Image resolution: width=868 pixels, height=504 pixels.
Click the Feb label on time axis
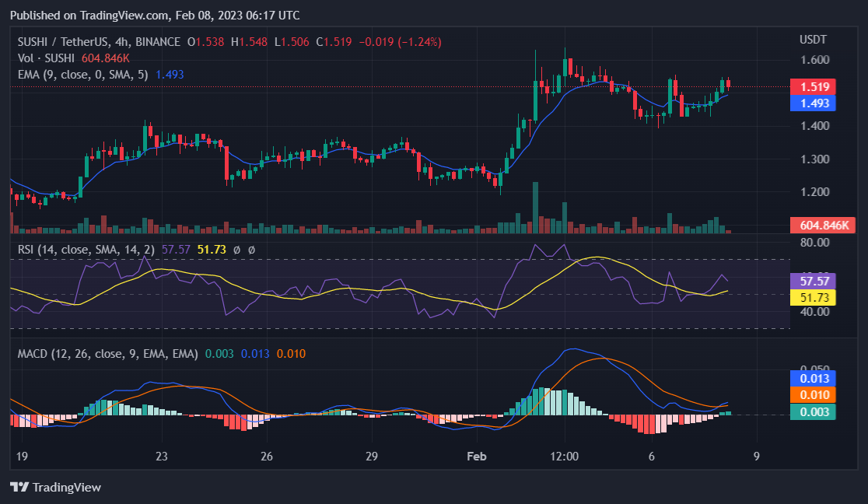tap(476, 457)
